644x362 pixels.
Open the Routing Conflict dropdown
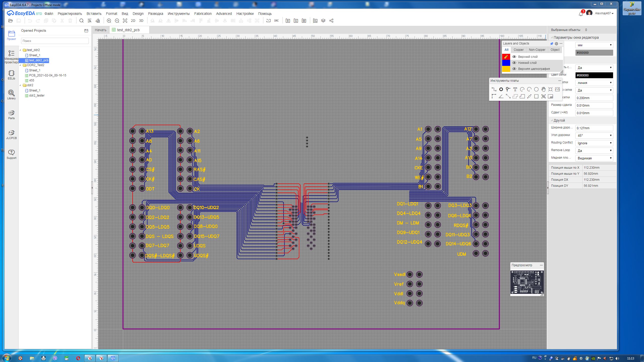click(594, 143)
